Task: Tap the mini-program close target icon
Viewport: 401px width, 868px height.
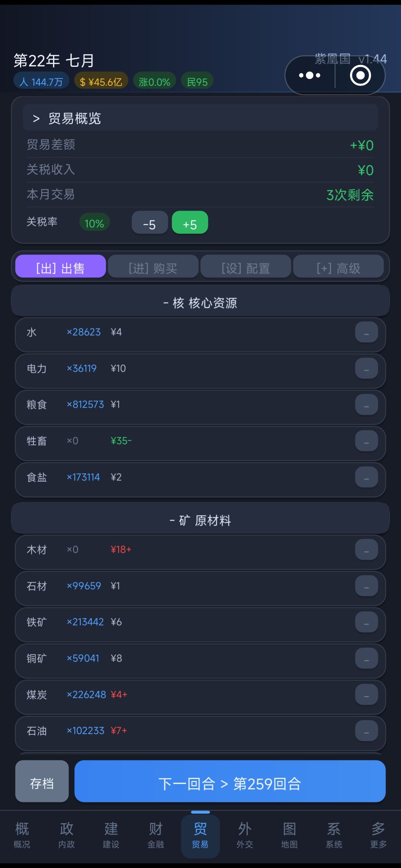Action: (360, 76)
